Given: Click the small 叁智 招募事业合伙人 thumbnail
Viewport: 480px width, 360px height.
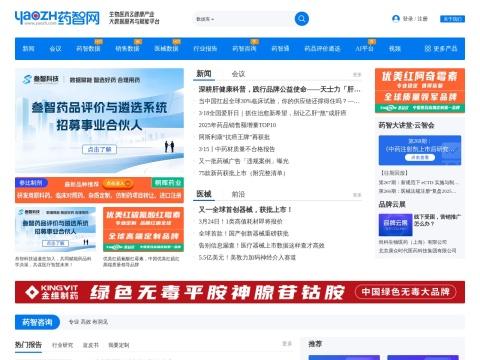Looking at the screenshot, I should click(55, 229).
